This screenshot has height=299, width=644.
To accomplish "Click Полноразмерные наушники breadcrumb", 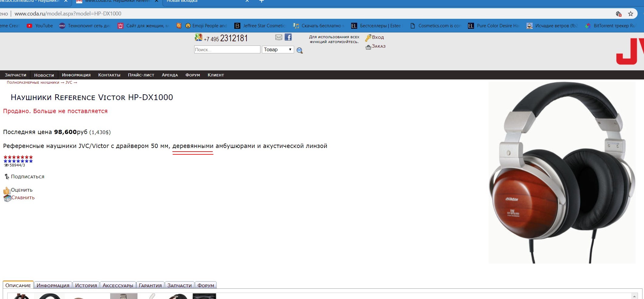I will (33, 82).
